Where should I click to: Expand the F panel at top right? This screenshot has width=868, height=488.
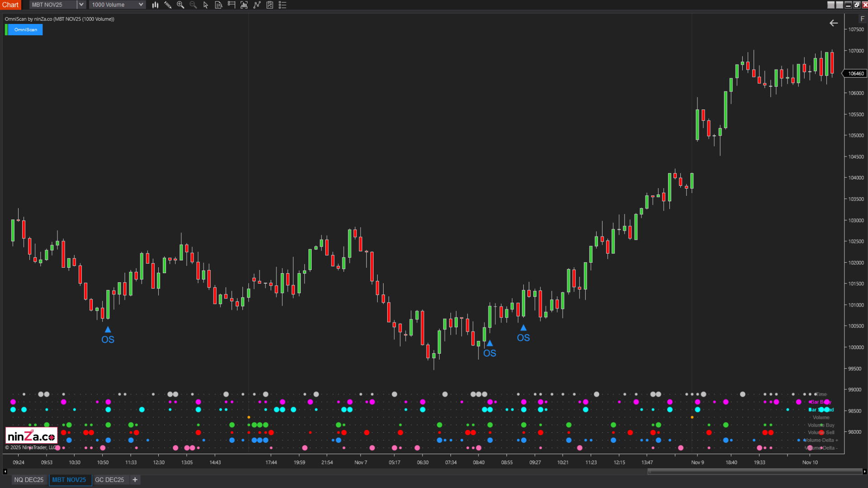coord(862,19)
